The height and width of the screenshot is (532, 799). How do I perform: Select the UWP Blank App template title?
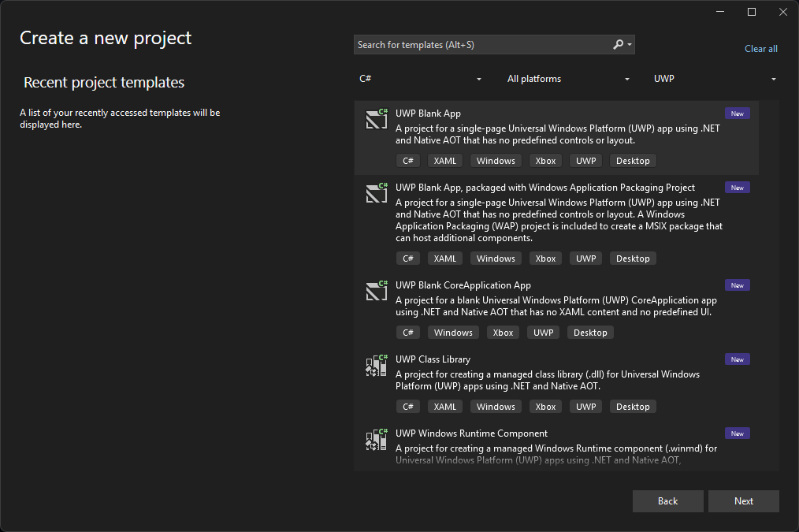click(x=428, y=113)
